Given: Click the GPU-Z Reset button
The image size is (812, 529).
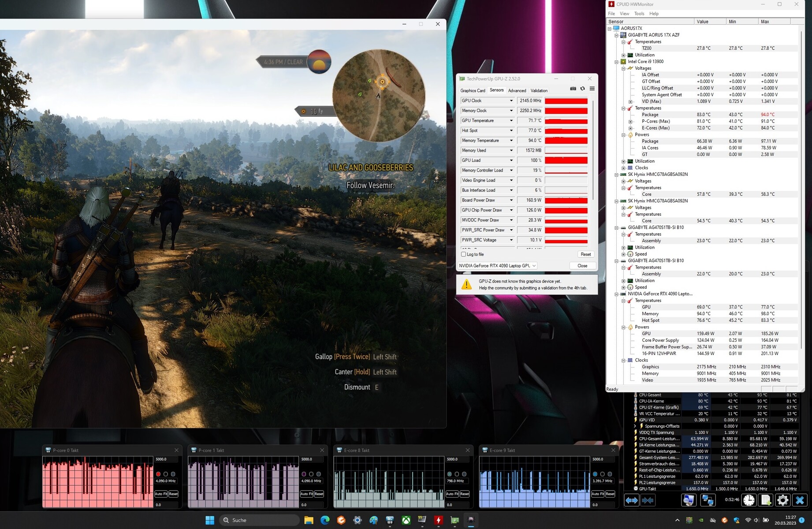Looking at the screenshot, I should pyautogui.click(x=586, y=254).
